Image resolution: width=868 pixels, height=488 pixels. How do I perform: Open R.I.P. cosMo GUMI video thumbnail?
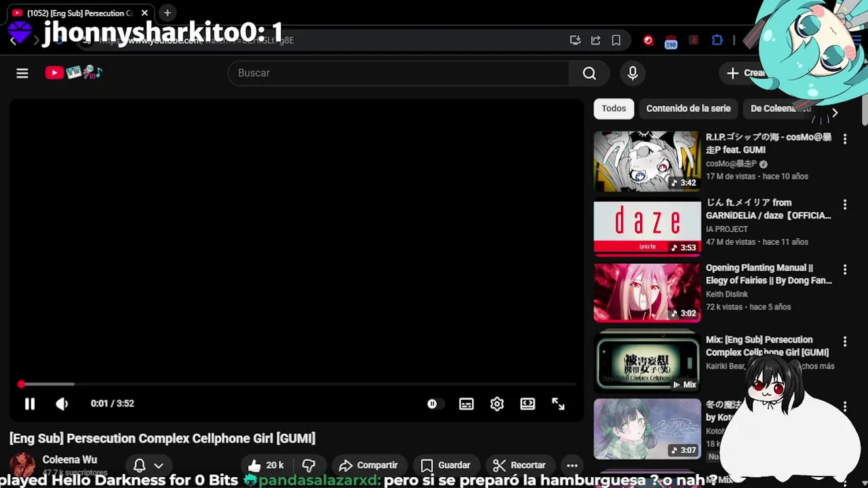[x=647, y=161]
